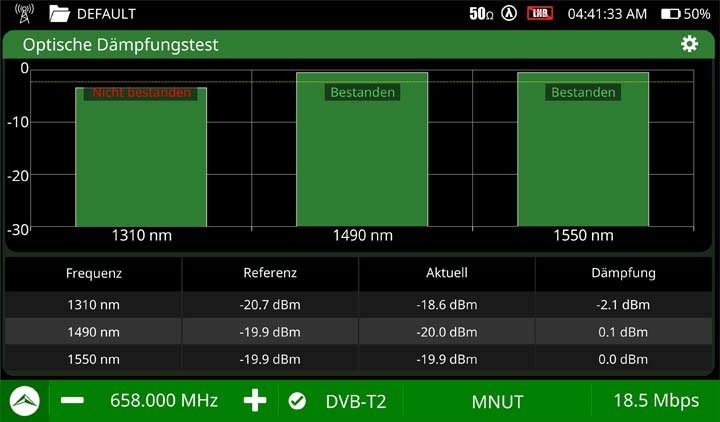Tap the circled A auto mode icon
This screenshot has width=720, height=422.
[509, 14]
